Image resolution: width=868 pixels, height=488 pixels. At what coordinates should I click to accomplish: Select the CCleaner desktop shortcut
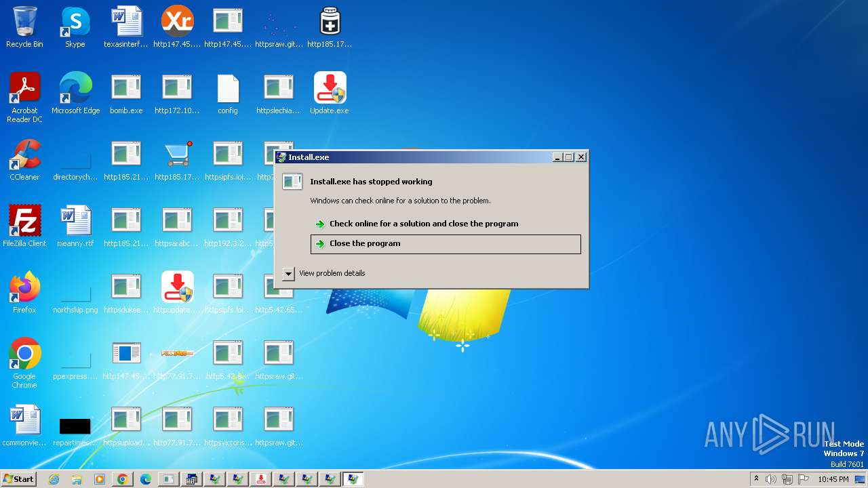tap(24, 160)
